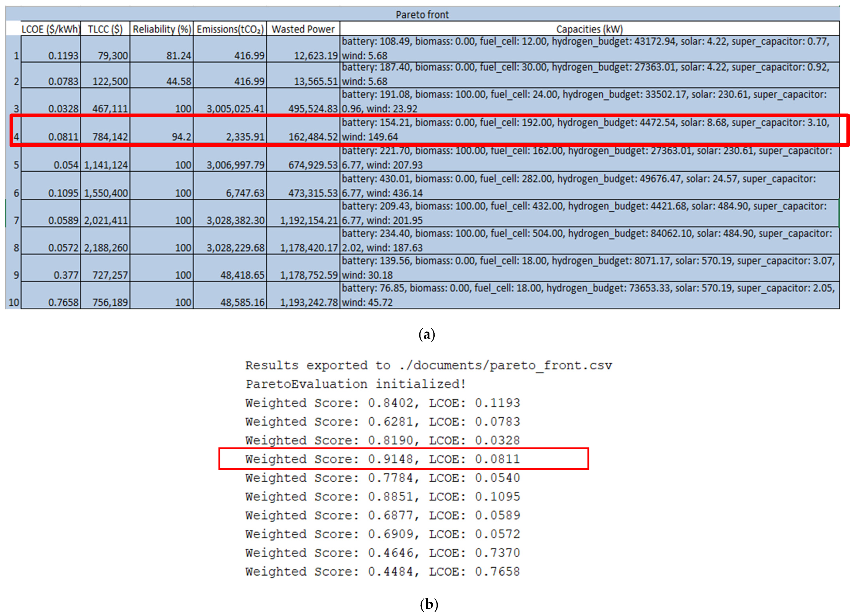Select TLCC cell 122,500
This screenshot has height=616, width=853.
[x=105, y=75]
